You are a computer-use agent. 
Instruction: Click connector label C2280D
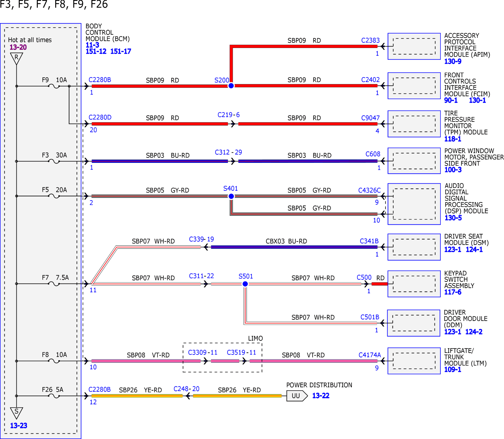point(100,117)
